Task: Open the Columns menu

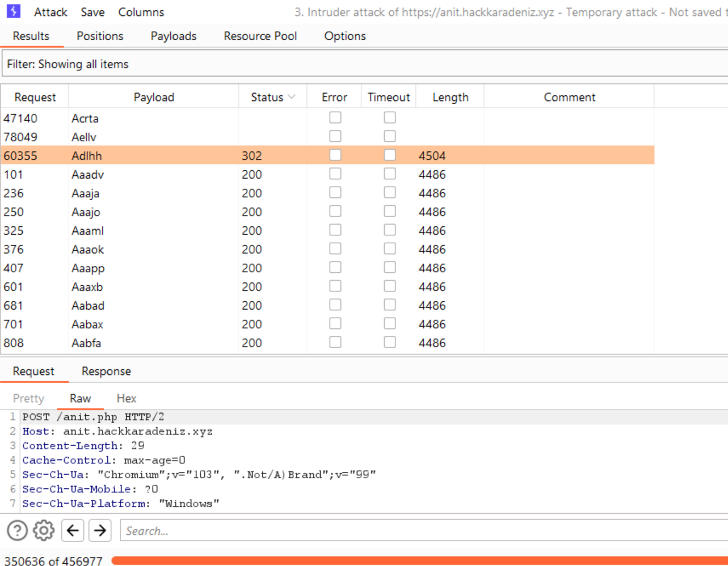Action: coord(141,12)
